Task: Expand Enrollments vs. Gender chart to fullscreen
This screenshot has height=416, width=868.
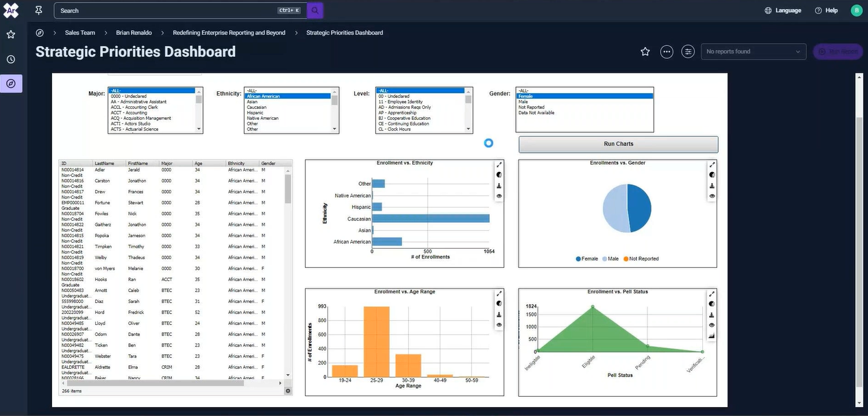Action: coord(711,164)
